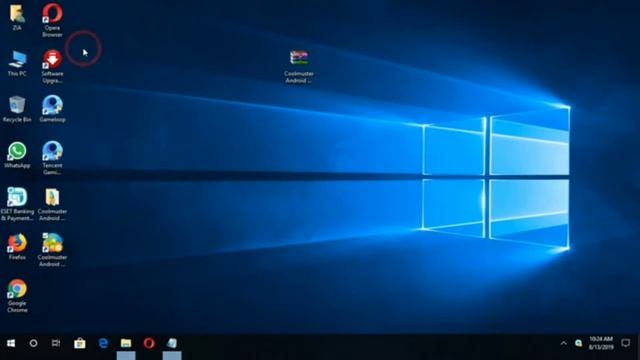The height and width of the screenshot is (360, 640).
Task: Select the ESET Banking & Payment icon
Action: [17, 204]
